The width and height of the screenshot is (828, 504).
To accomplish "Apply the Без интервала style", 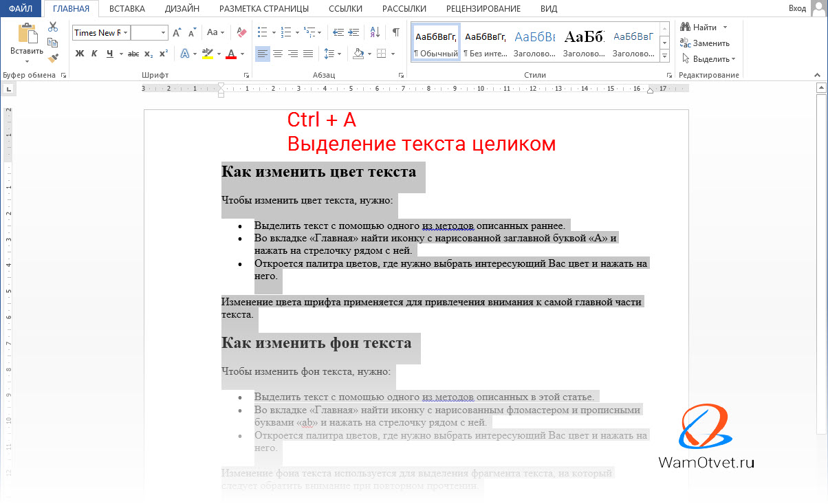I will pyautogui.click(x=485, y=43).
